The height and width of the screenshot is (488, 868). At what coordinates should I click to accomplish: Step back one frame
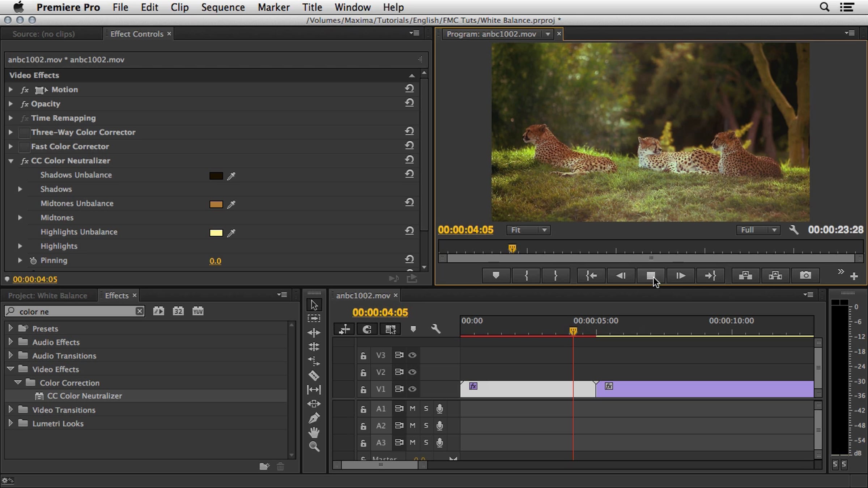tap(621, 275)
